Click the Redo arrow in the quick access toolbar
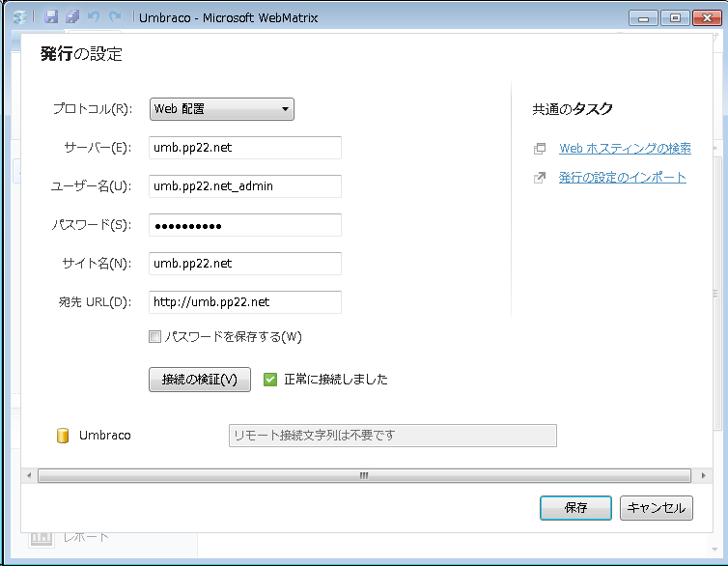The height and width of the screenshot is (566, 728). (x=115, y=17)
